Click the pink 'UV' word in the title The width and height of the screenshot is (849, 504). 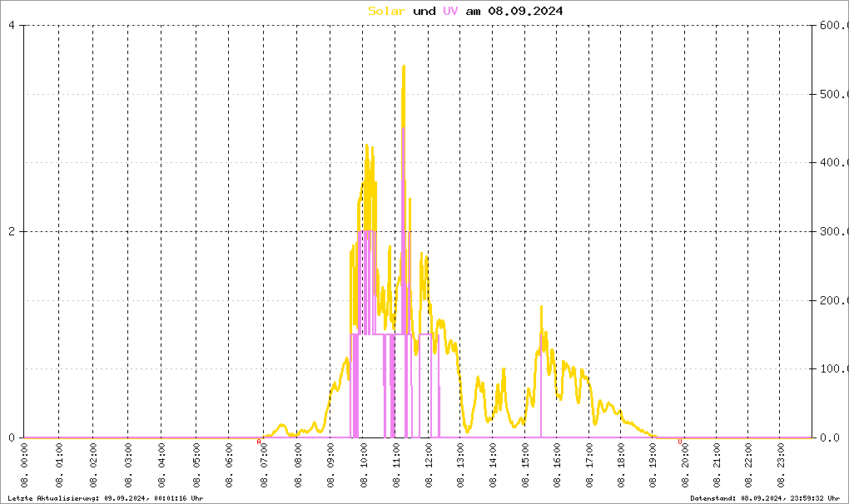[x=450, y=11]
